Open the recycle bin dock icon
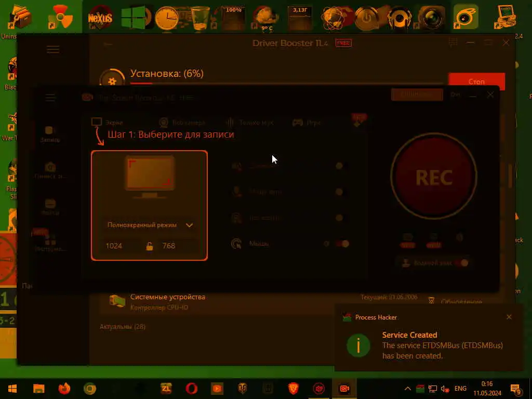Viewport: 532px width, 399px height. (x=201, y=18)
